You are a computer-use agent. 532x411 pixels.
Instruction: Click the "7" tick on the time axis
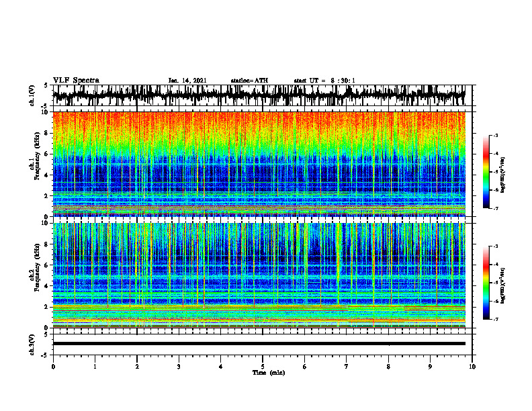pos(347,367)
